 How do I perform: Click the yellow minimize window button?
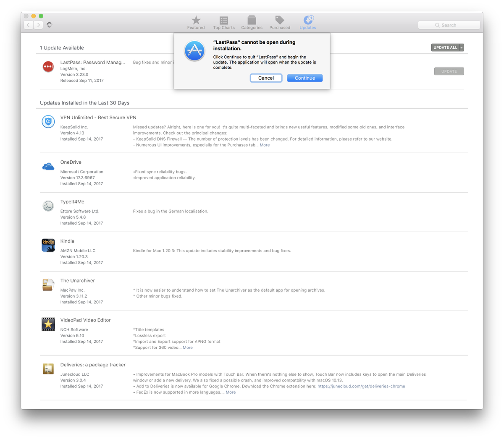click(34, 16)
